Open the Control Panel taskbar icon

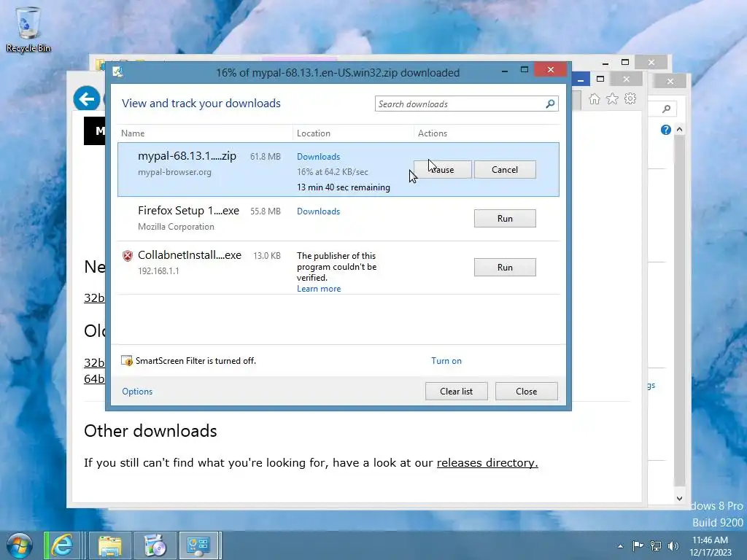198,545
